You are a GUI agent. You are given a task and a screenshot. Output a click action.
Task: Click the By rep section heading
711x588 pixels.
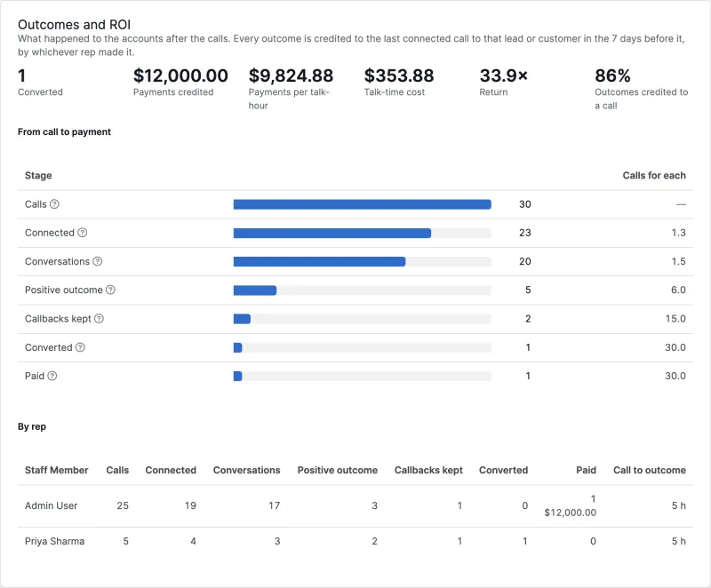pos(32,426)
